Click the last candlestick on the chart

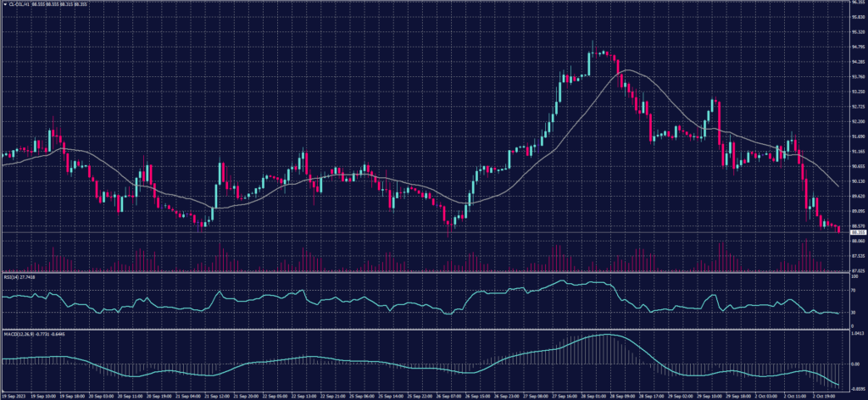839,229
